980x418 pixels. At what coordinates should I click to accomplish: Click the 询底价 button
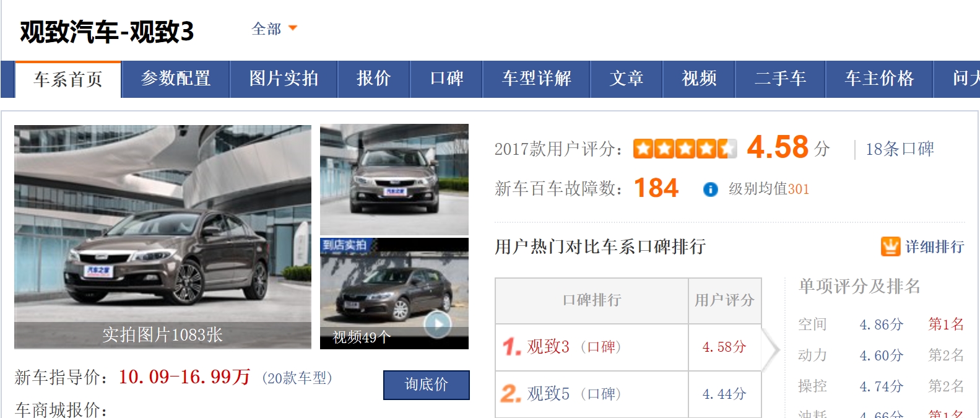[x=427, y=385]
